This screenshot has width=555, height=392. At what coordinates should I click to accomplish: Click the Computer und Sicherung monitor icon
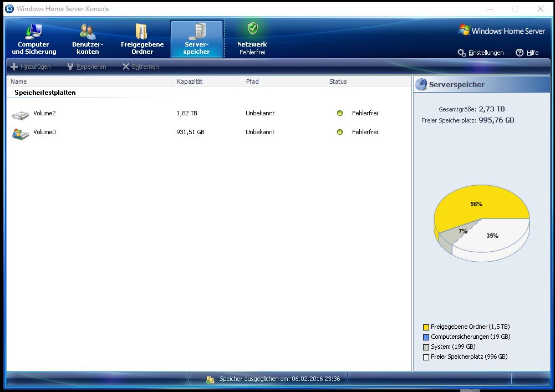point(34,32)
